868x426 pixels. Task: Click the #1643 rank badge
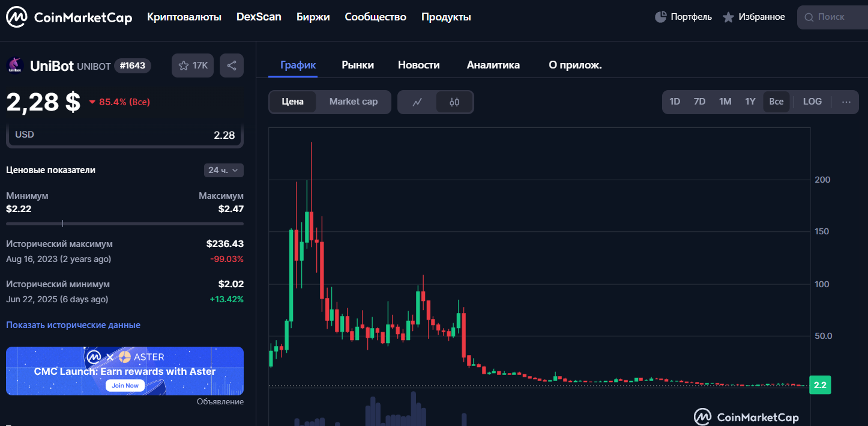pos(133,65)
